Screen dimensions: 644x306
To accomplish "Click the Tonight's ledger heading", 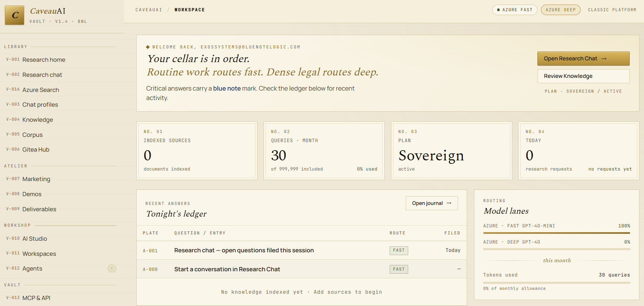I will 177,214.
